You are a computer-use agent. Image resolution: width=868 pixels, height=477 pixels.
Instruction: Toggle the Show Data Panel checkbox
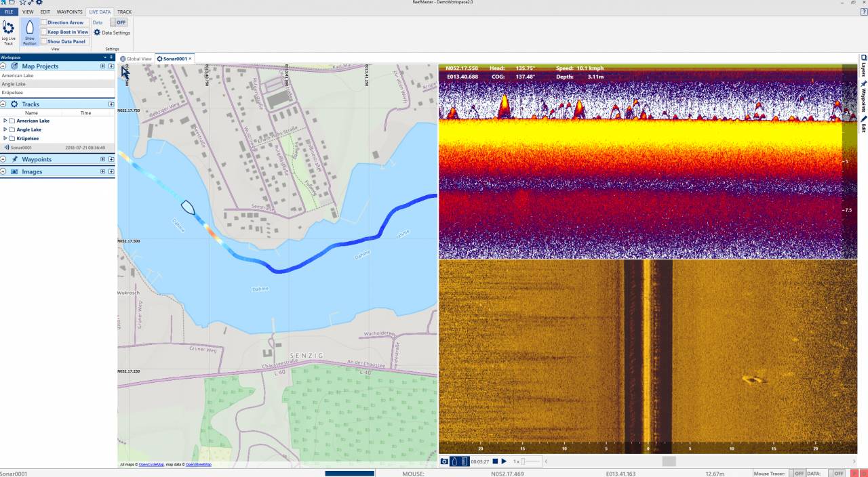44,41
